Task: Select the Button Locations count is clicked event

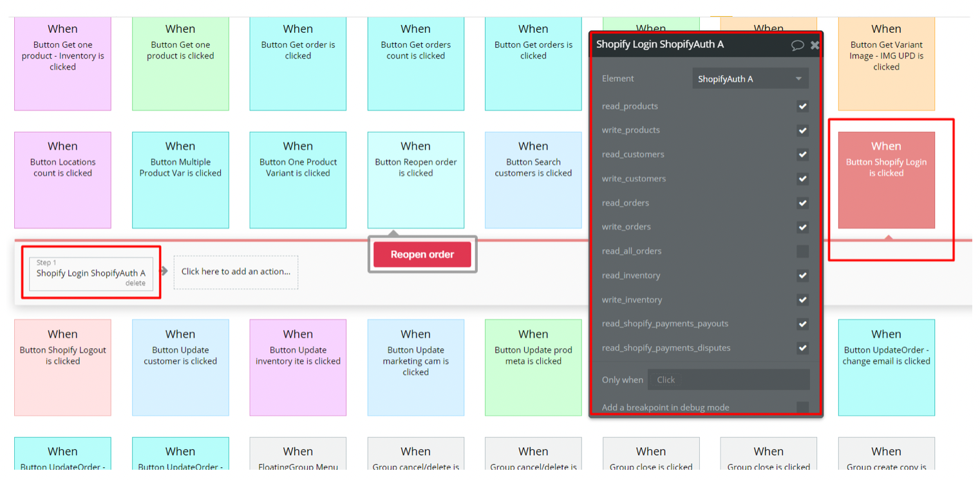Action: coord(62,180)
